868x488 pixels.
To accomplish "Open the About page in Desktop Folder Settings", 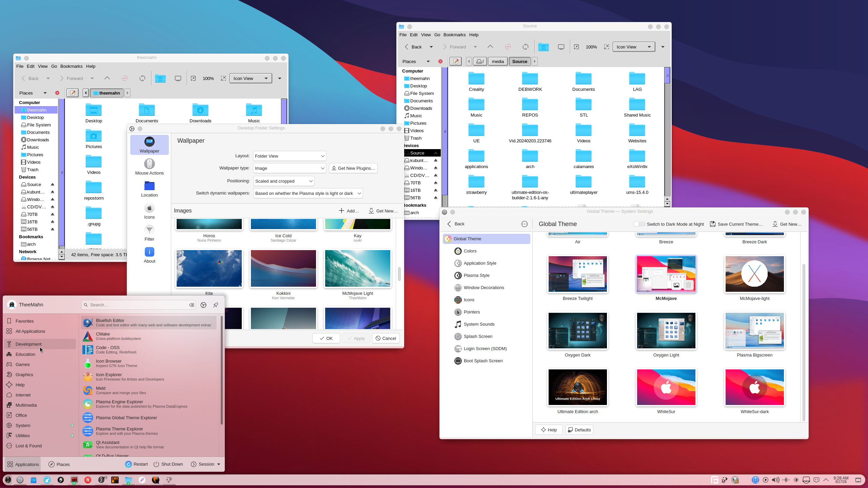I will (x=150, y=255).
